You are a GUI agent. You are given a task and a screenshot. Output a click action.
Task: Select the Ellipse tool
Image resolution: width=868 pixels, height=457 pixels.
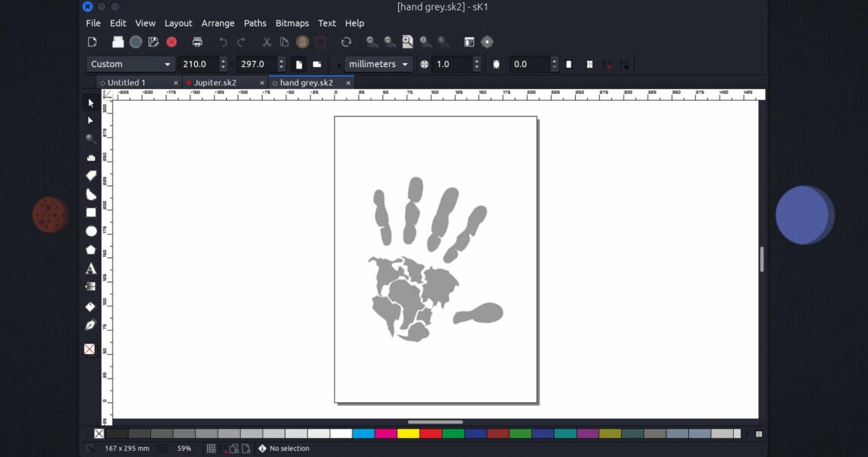pyautogui.click(x=91, y=231)
